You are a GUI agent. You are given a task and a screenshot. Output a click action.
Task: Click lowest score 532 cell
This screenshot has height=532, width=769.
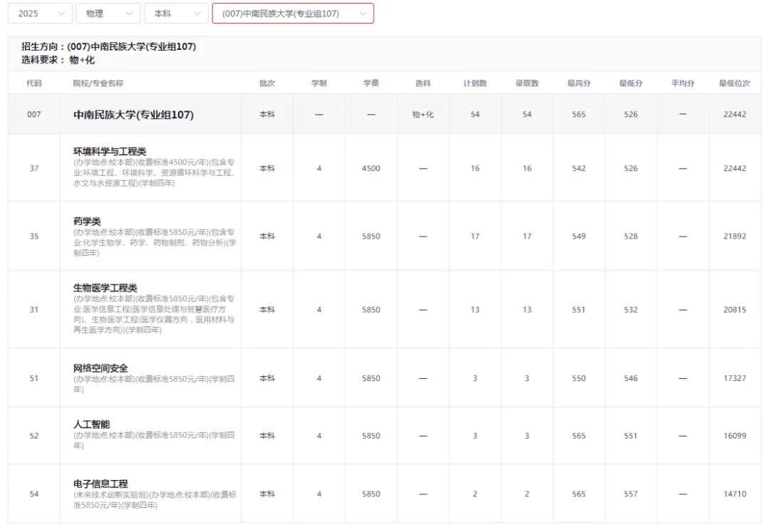click(631, 310)
